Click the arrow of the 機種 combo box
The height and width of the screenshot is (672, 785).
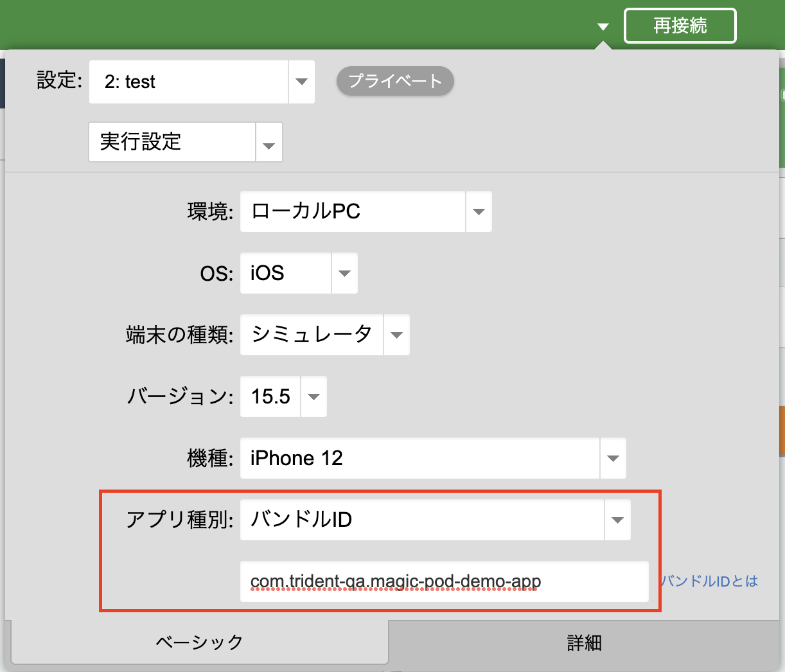coord(613,458)
